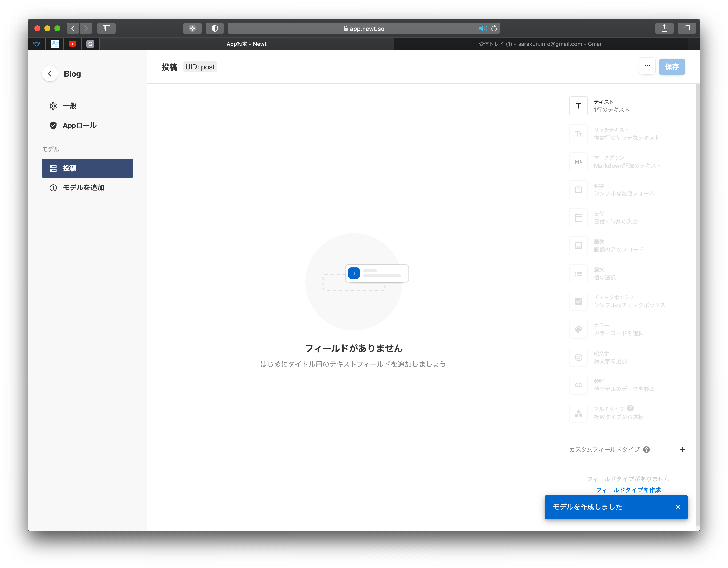Go forward one page in Safari
This screenshot has width=728, height=568.
[x=86, y=28]
